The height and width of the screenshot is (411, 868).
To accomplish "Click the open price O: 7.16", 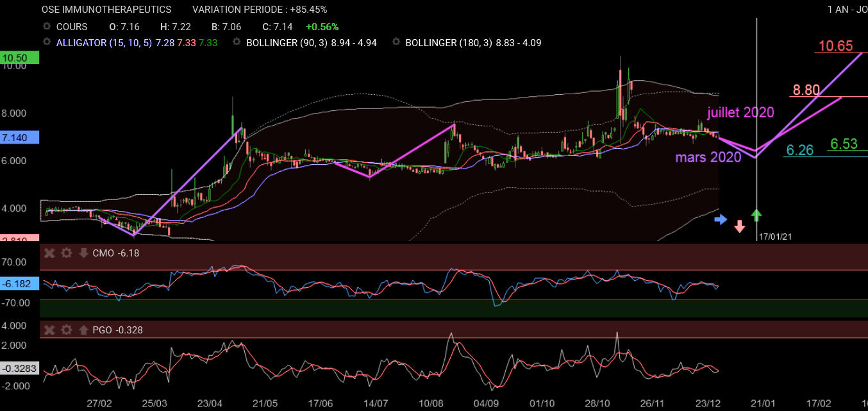I will tap(124, 27).
